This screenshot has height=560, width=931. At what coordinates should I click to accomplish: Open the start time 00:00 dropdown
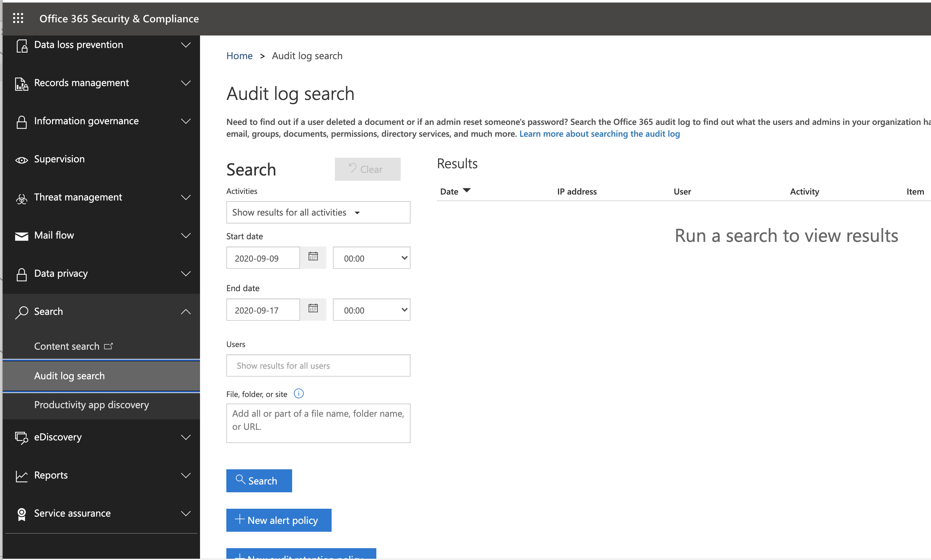[x=371, y=258]
